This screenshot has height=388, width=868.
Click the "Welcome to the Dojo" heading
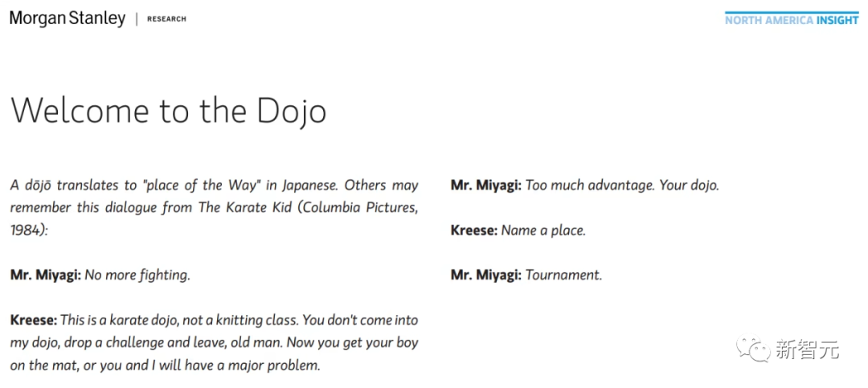(168, 109)
